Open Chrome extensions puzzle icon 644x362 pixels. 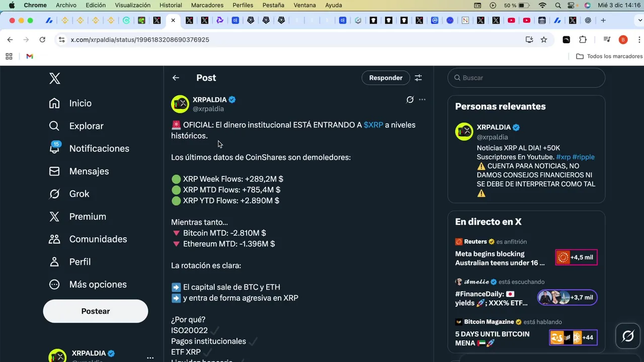583,40
